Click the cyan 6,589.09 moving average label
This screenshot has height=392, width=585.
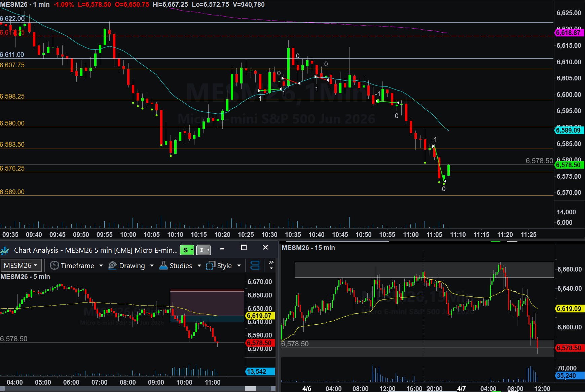[569, 130]
